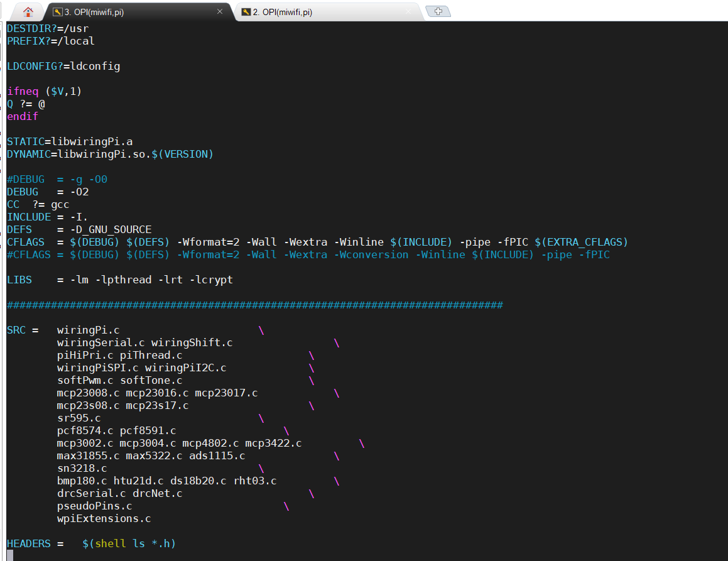Click mcp23016.c
Viewport: 728px width, 561px height.
point(158,393)
